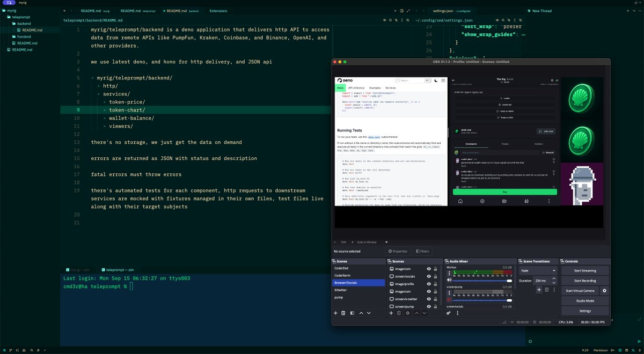This screenshot has width=644, height=354.
Task: Hide the screen/x-twitter source eye icon
Action: pos(429,299)
